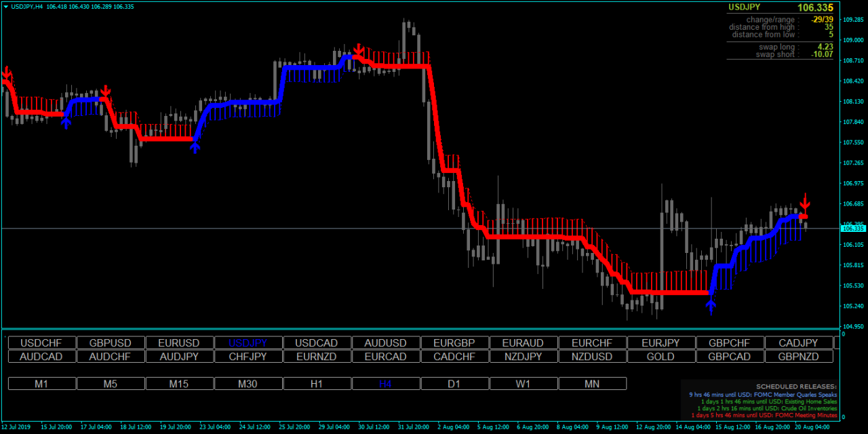This screenshot has width=868, height=434.
Task: Set timeframe to W1
Action: [x=524, y=384]
